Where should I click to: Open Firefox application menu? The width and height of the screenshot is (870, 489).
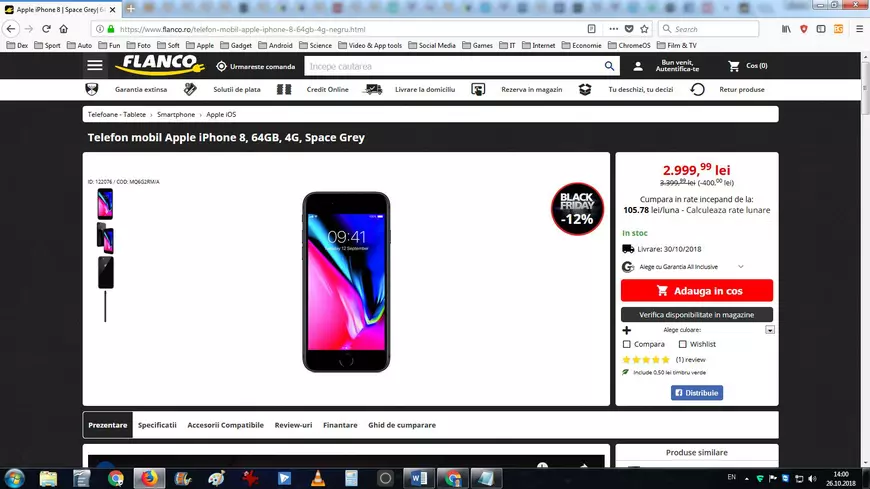click(859, 29)
